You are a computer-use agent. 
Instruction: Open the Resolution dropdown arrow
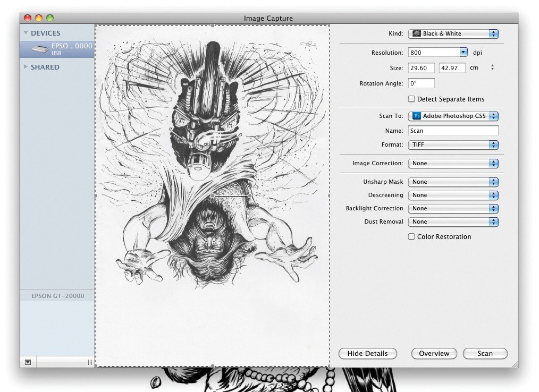464,52
